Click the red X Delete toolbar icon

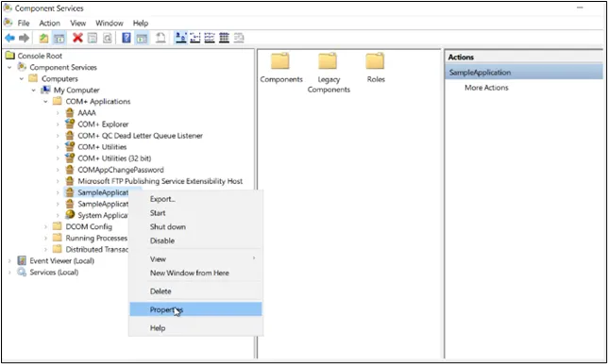(x=77, y=38)
